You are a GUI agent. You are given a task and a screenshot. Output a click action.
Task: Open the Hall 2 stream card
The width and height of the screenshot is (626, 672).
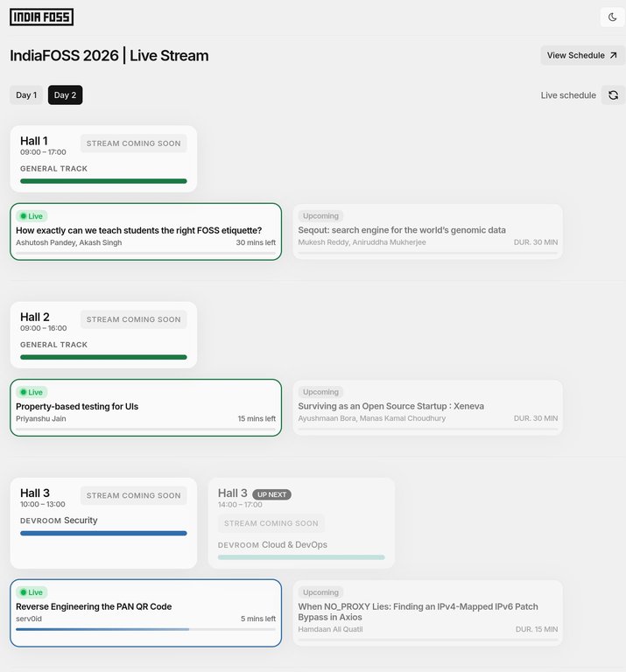[103, 335]
